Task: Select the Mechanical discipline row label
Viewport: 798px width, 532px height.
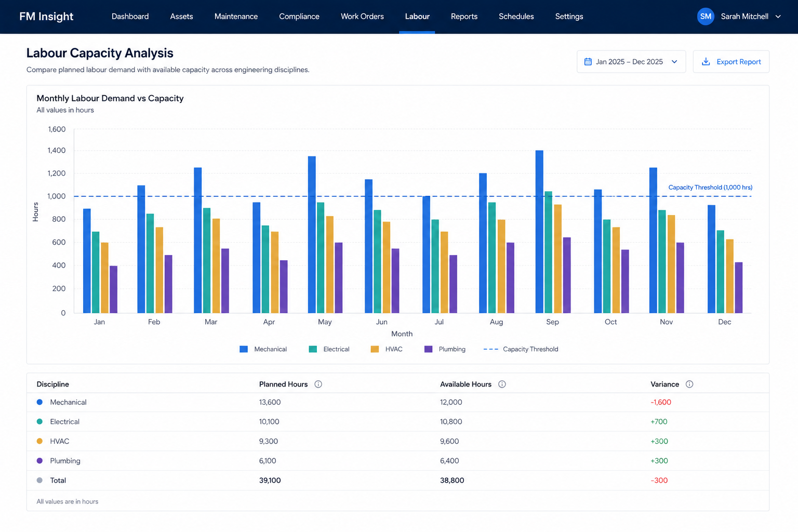Action: 68,402
